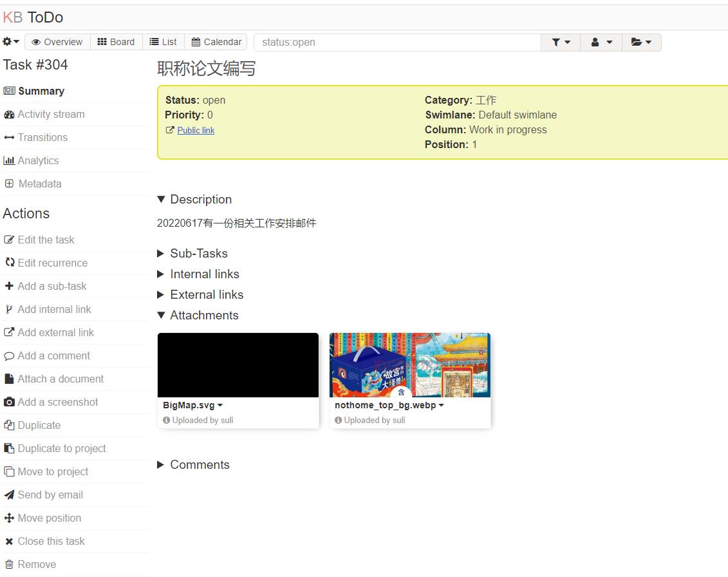
Task: Switch to the Calendar tab
Action: click(x=216, y=41)
